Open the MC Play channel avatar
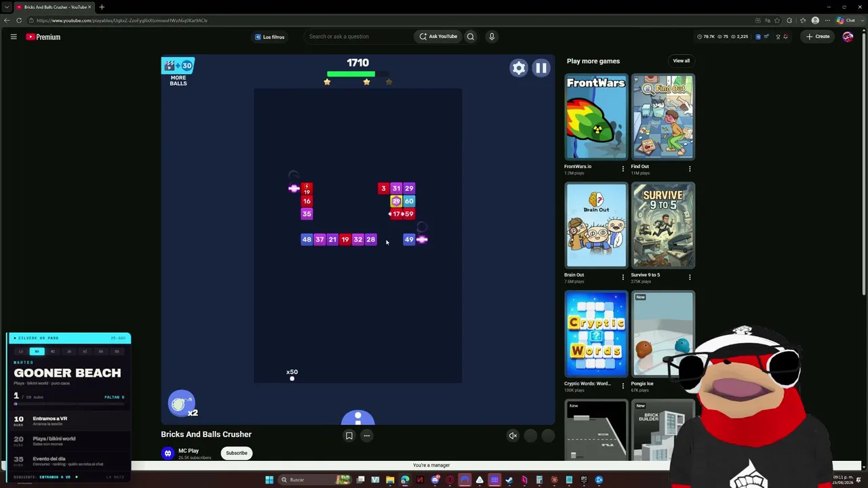This screenshot has width=868, height=488. 167,453
